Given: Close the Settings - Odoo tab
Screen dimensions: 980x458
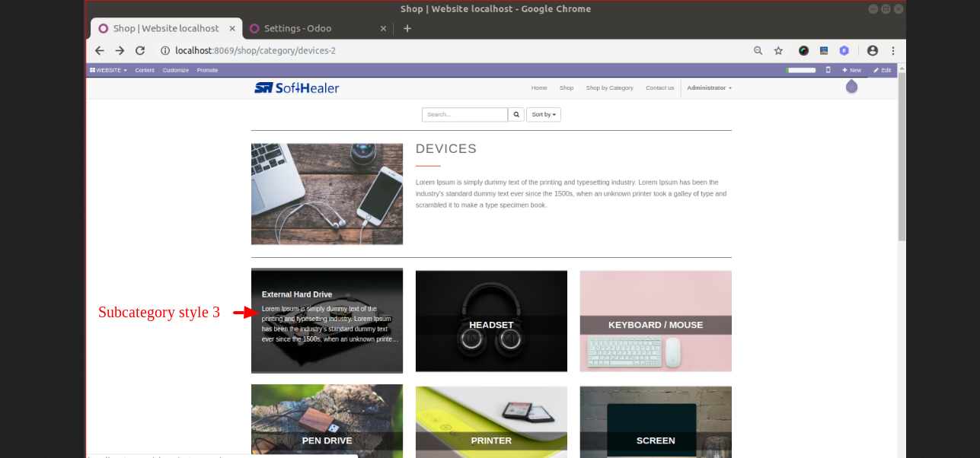Looking at the screenshot, I should pyautogui.click(x=383, y=28).
